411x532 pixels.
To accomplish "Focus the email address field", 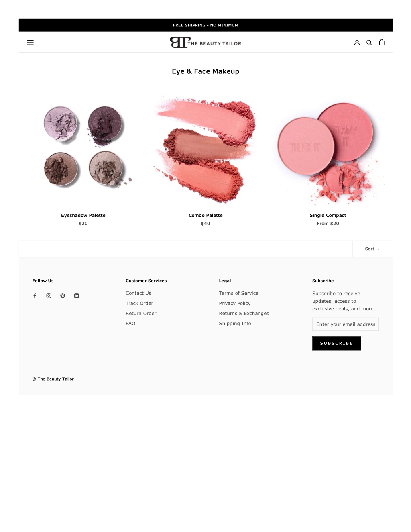I will pos(346,324).
